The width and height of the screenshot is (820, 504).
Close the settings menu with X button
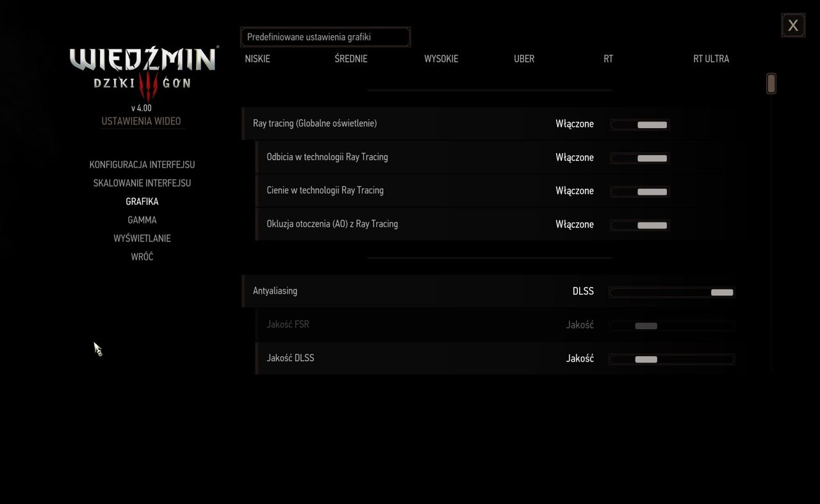pos(793,25)
